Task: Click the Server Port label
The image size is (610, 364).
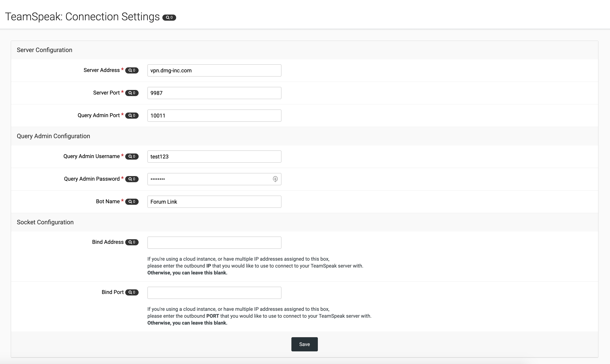Action: 106,93
